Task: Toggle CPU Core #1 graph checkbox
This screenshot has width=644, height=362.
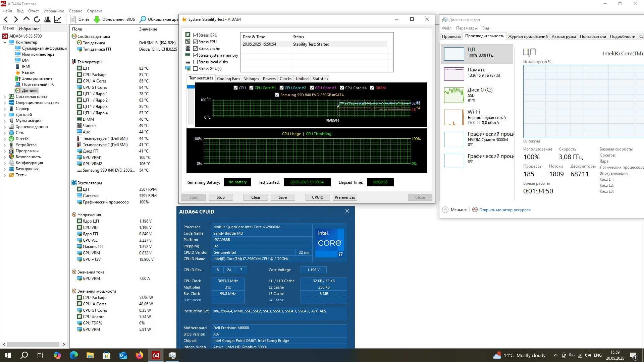Action: click(251, 88)
